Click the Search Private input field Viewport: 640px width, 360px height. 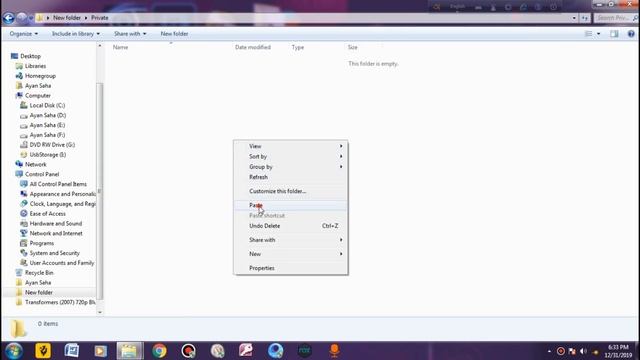[616, 18]
